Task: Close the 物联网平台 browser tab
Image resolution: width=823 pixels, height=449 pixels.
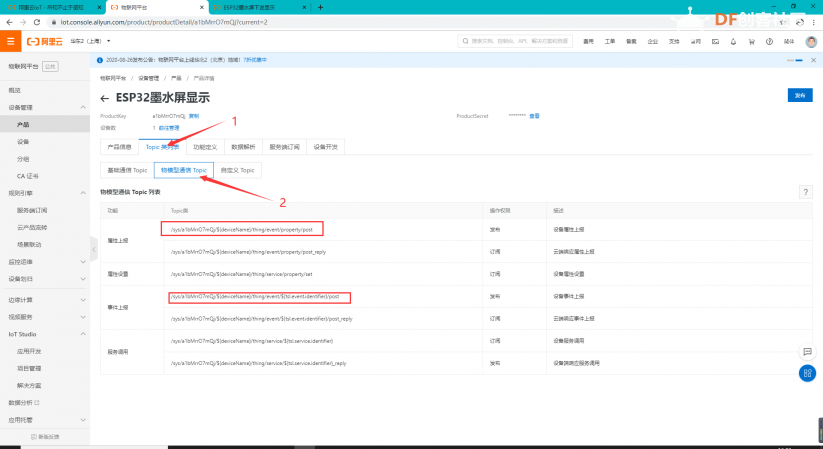Action: 202,7
